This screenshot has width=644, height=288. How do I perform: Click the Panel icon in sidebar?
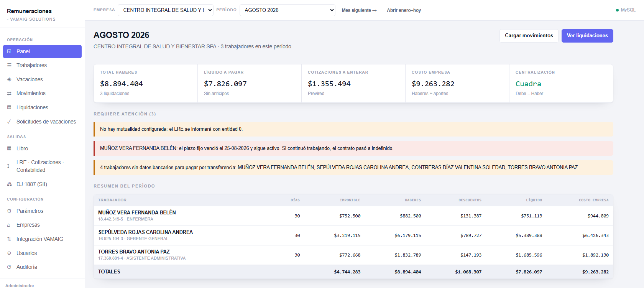9,51
